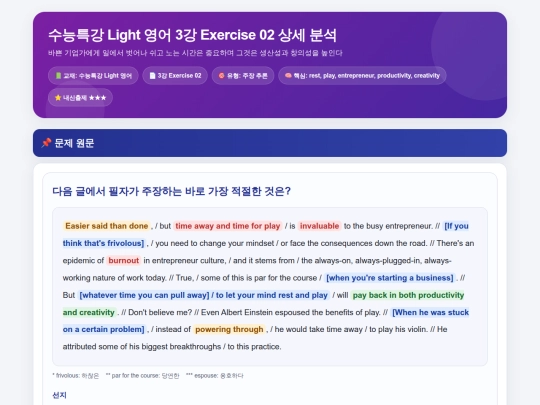Select the 내신출제 ★★★ tag
540x405 pixels.
point(80,98)
